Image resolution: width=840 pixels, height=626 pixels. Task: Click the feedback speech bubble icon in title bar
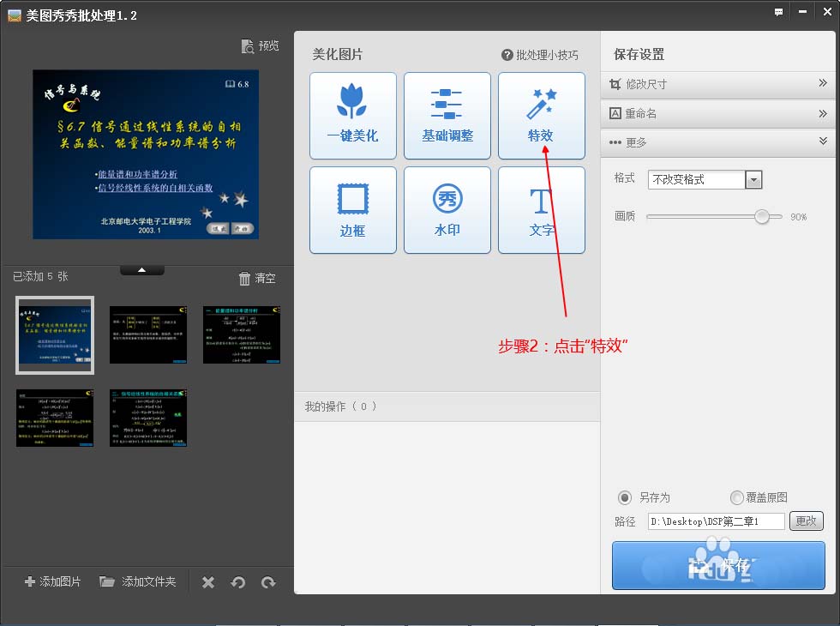pyautogui.click(x=778, y=12)
